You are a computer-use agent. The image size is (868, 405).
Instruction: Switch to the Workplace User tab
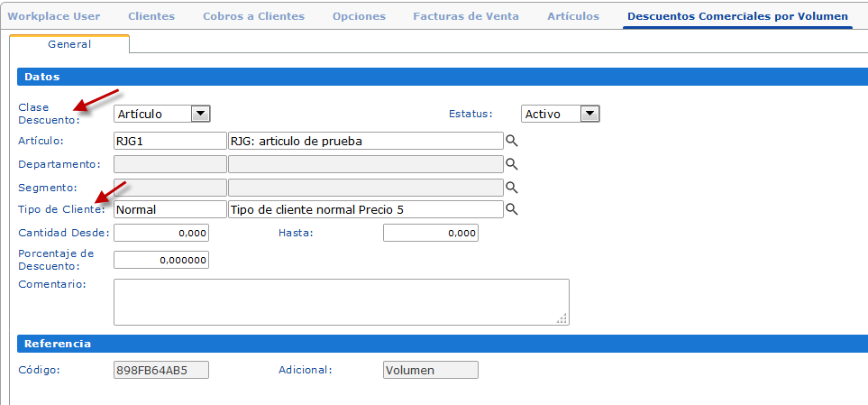[53, 16]
